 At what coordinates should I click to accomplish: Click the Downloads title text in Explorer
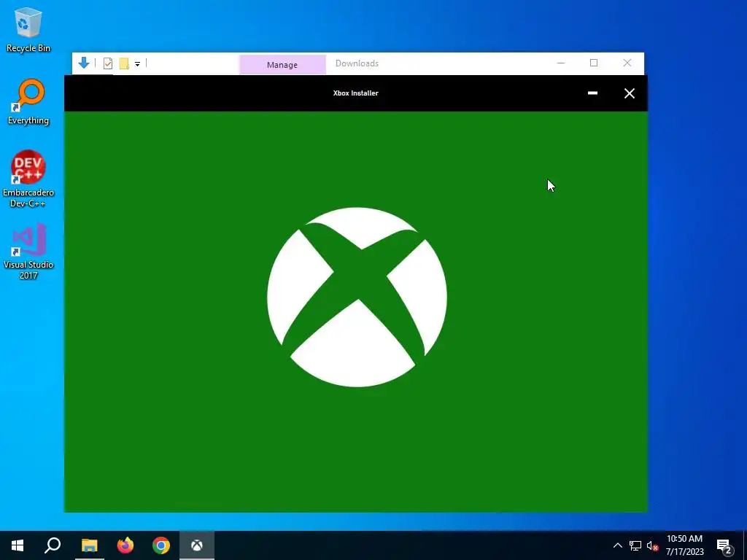(x=357, y=63)
